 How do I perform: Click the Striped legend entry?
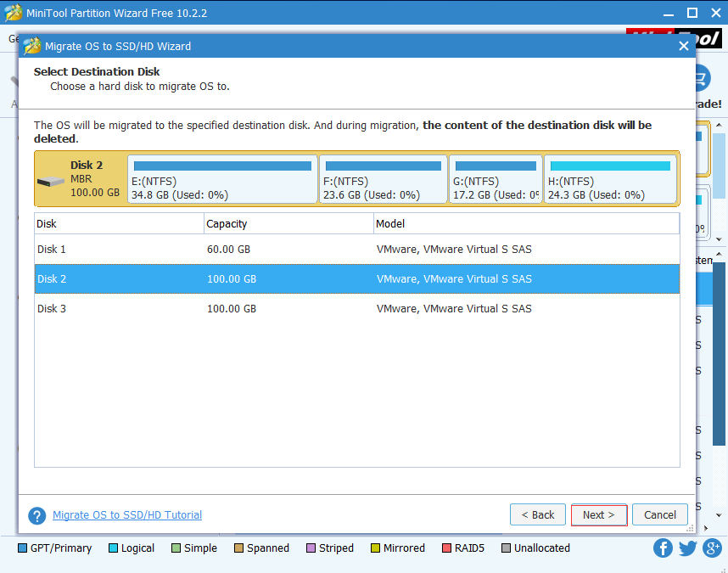click(x=330, y=548)
